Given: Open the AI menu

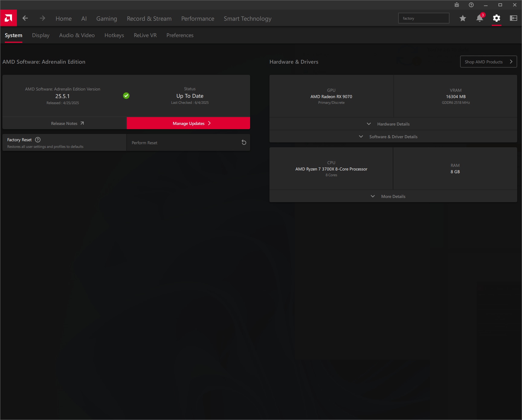Looking at the screenshot, I should click(x=84, y=18).
